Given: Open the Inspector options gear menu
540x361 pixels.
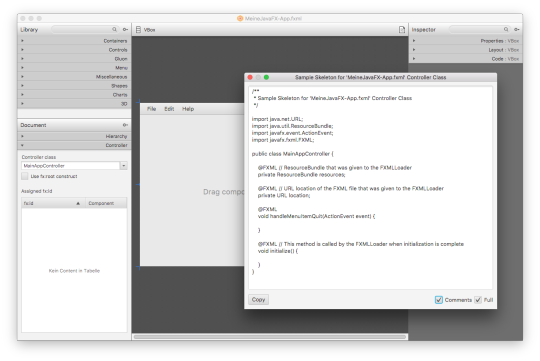Looking at the screenshot, I should click(517, 30).
